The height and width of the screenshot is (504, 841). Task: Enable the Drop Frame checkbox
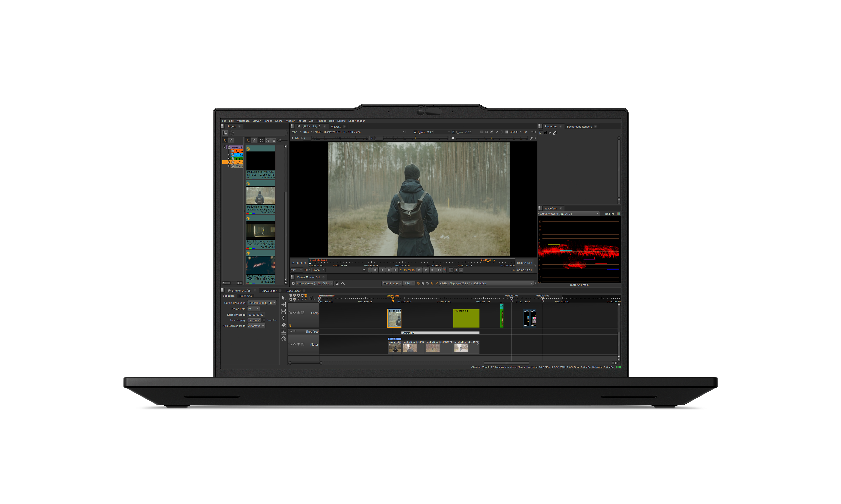point(264,320)
